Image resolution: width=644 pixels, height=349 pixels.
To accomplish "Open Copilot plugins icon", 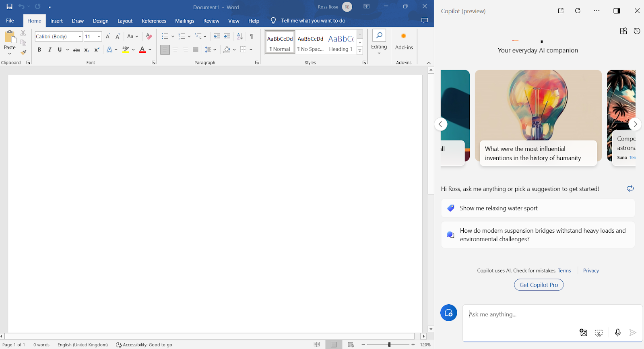I will 623,31.
